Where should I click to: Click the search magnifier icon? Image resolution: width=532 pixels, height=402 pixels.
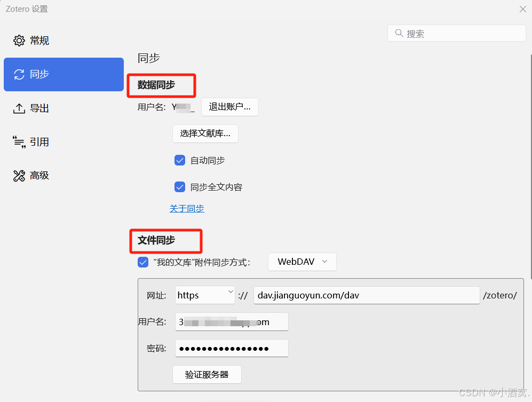click(x=398, y=33)
